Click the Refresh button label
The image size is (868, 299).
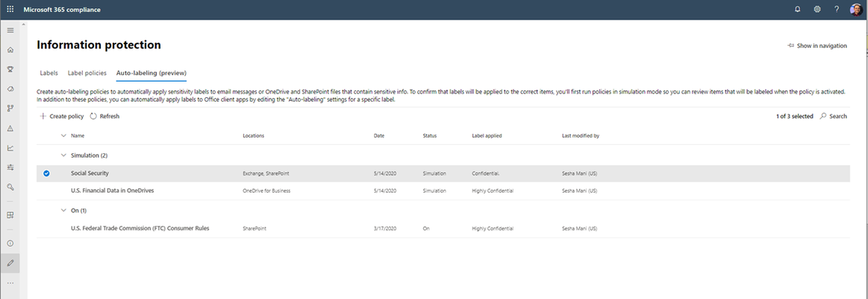[x=109, y=117]
